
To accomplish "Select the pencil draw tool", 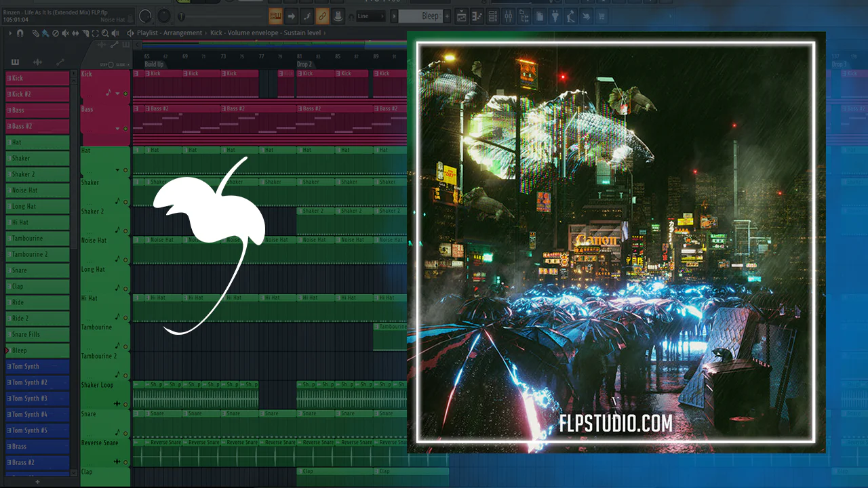I will point(35,33).
